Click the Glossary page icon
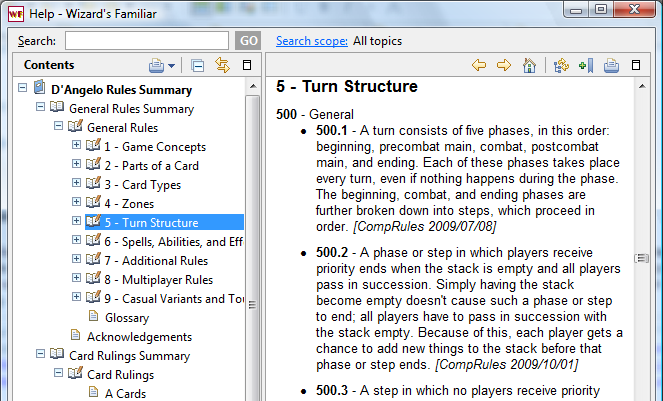Image resolution: width=663 pixels, height=401 pixels. pos(93,316)
